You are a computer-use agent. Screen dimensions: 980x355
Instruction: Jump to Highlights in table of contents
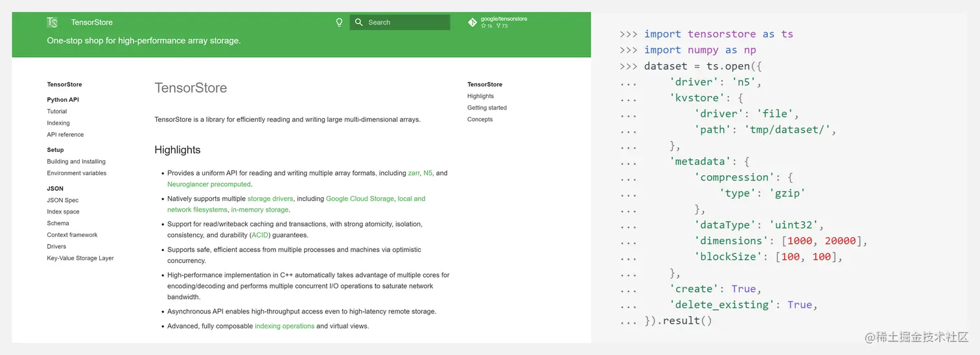coord(480,96)
